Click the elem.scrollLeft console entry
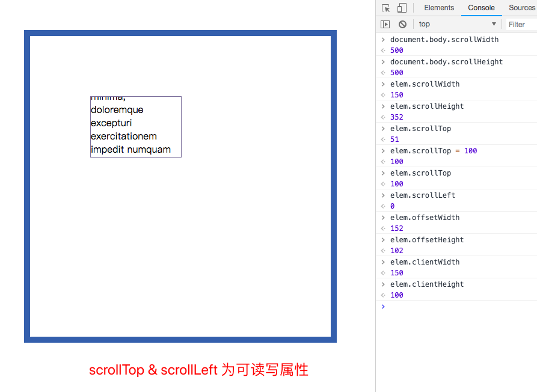Screen dimensions: 537x392 pyautogui.click(x=422, y=195)
